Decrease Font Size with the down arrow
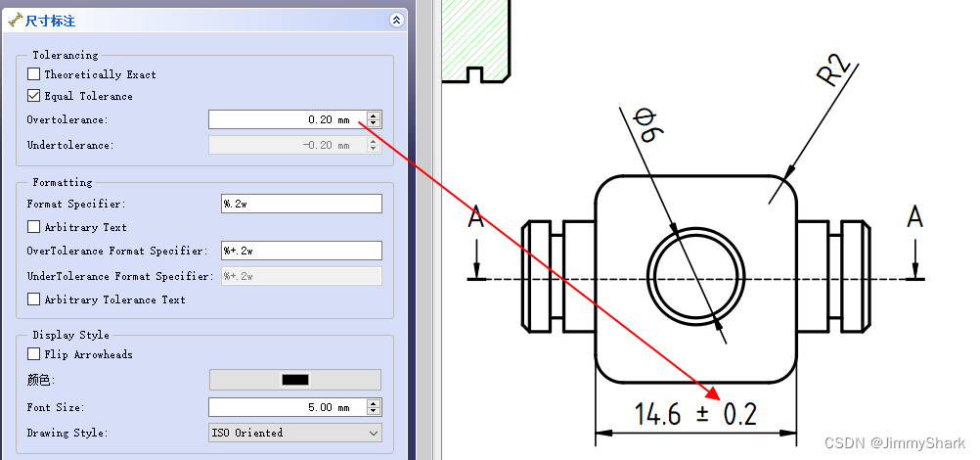The image size is (980, 460). (x=374, y=411)
